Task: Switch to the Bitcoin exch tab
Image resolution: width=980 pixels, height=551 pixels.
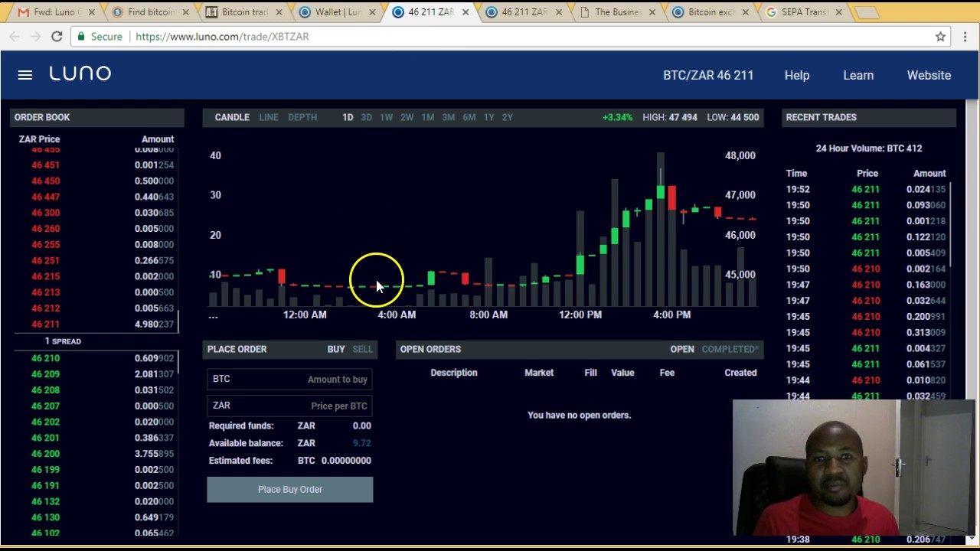Action: click(x=708, y=12)
